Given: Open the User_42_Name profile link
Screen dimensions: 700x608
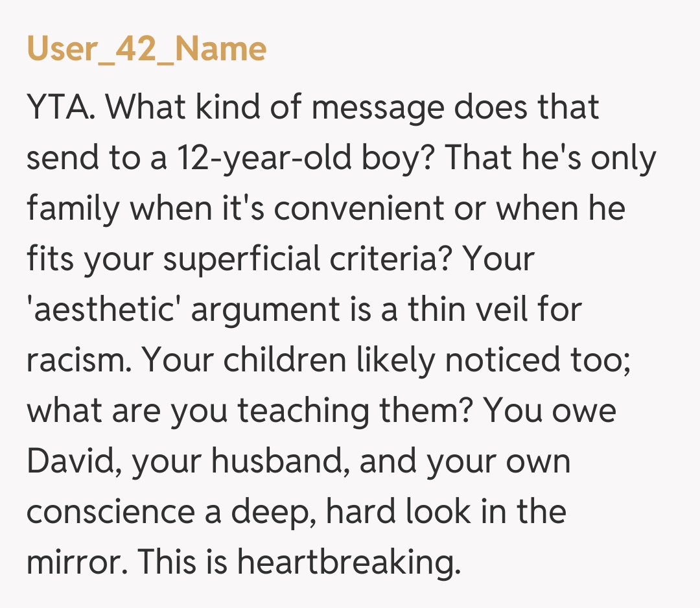Looking at the screenshot, I should point(146,49).
